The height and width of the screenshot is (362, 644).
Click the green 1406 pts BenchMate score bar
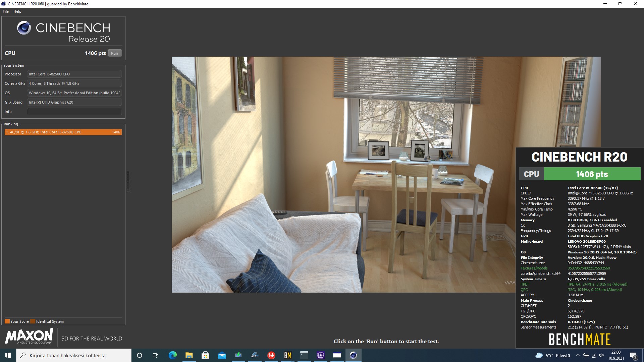pyautogui.click(x=592, y=174)
